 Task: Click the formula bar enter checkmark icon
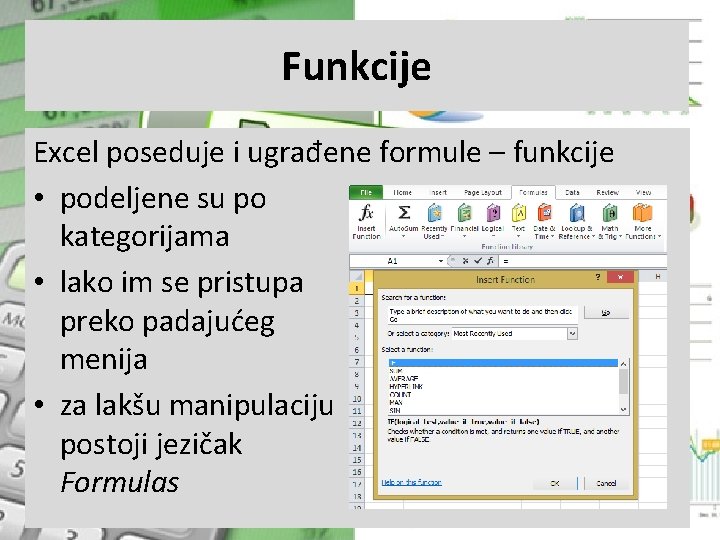pos(478,261)
